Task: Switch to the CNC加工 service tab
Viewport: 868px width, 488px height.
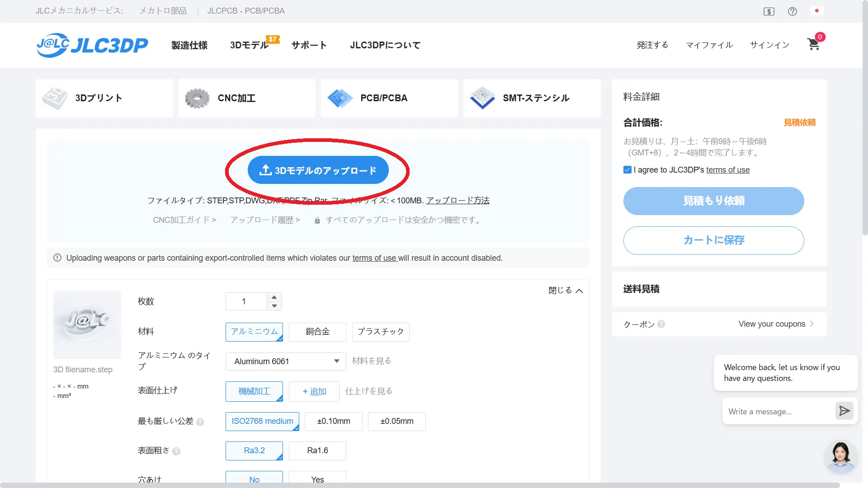Action: [247, 98]
